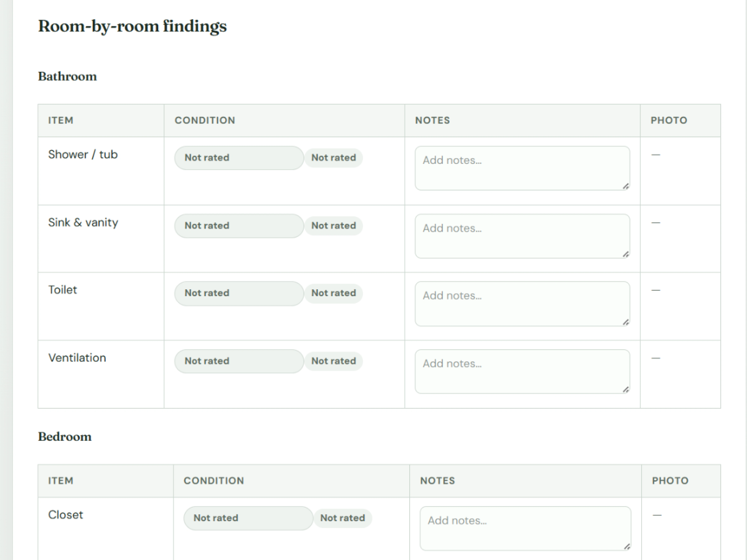Click the Shower / tub notes field
The width and height of the screenshot is (747, 560).
(522, 168)
